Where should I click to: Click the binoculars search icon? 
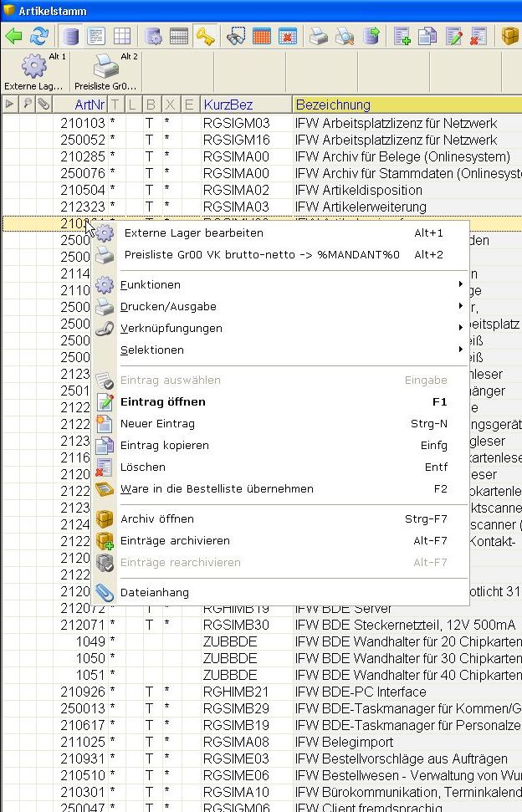[x=237, y=36]
